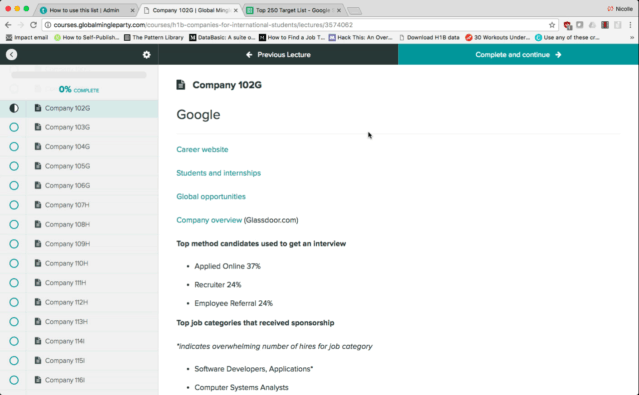Open the Chrome three-dot menu
Viewport: 639px width, 395px height.
[630, 25]
